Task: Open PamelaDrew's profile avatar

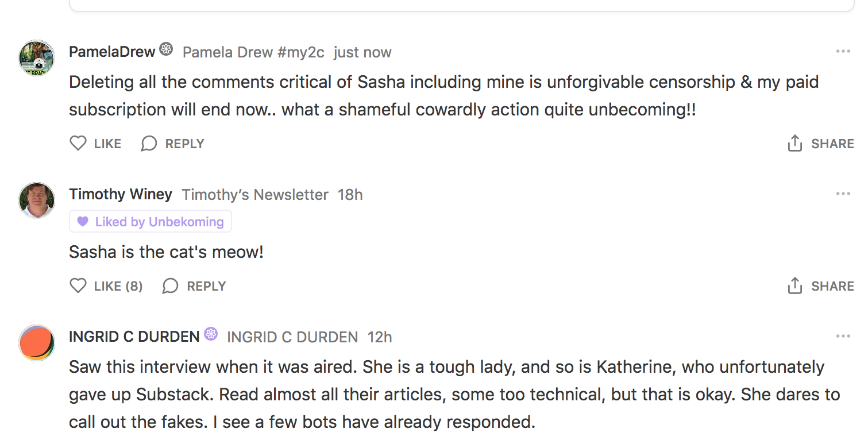Action: pyautogui.click(x=37, y=57)
